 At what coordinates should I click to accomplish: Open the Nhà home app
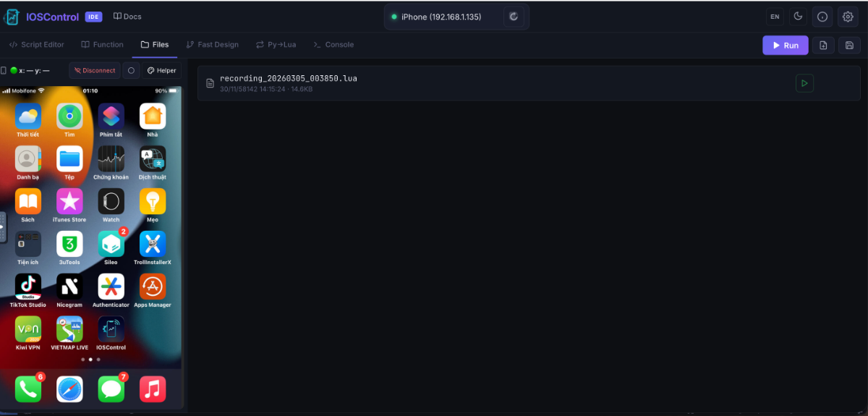(x=153, y=116)
